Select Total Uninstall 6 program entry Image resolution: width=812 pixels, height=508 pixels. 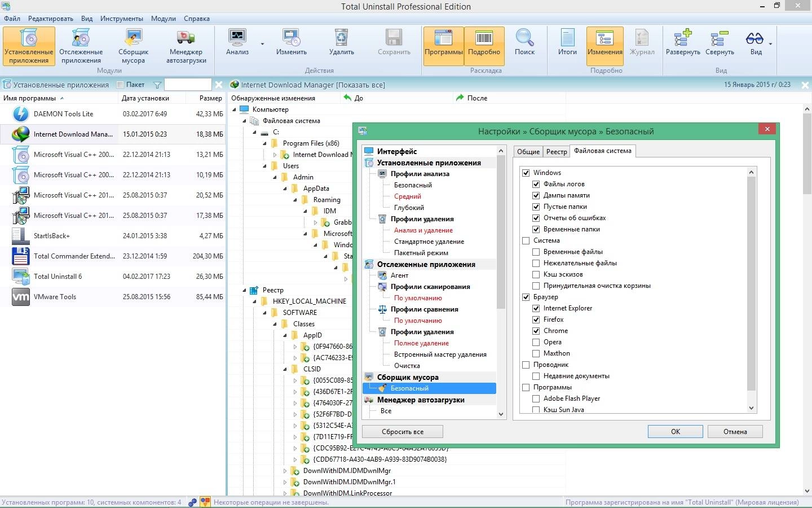pyautogui.click(x=113, y=277)
